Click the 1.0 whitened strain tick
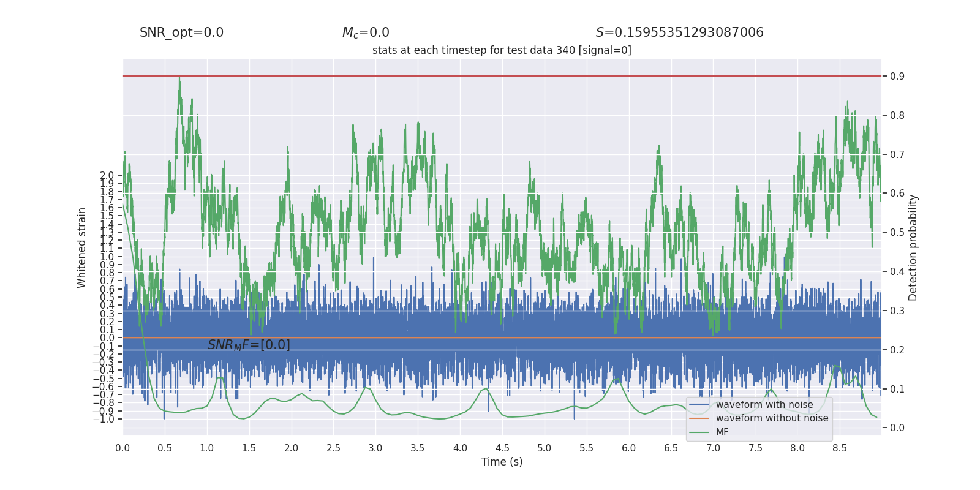The image size is (980, 490). pos(107,257)
